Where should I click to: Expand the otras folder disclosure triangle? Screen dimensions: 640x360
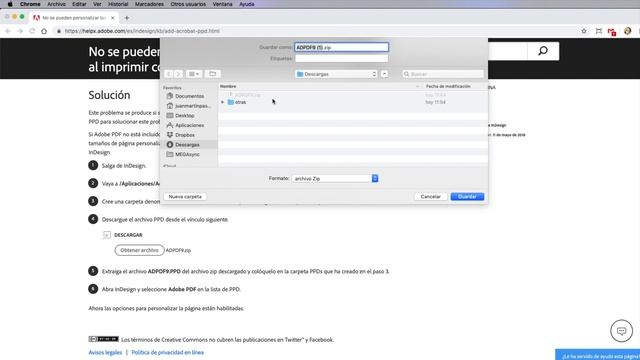point(222,102)
